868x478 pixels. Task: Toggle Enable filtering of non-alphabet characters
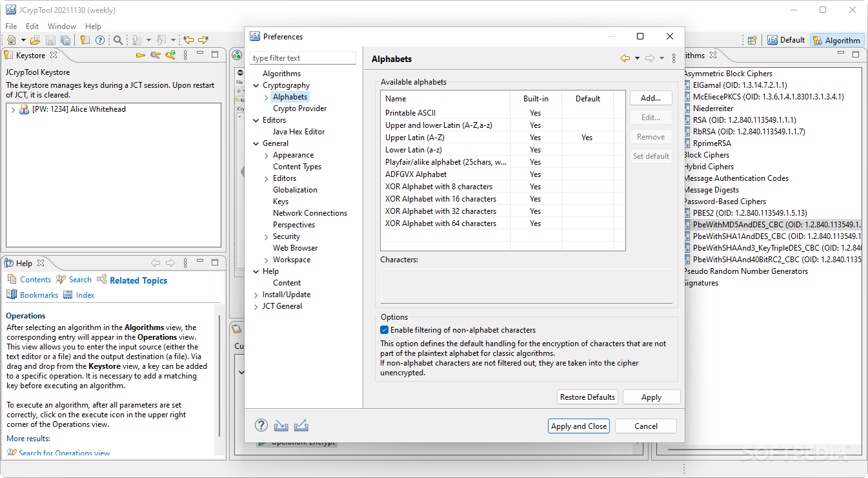tap(385, 329)
